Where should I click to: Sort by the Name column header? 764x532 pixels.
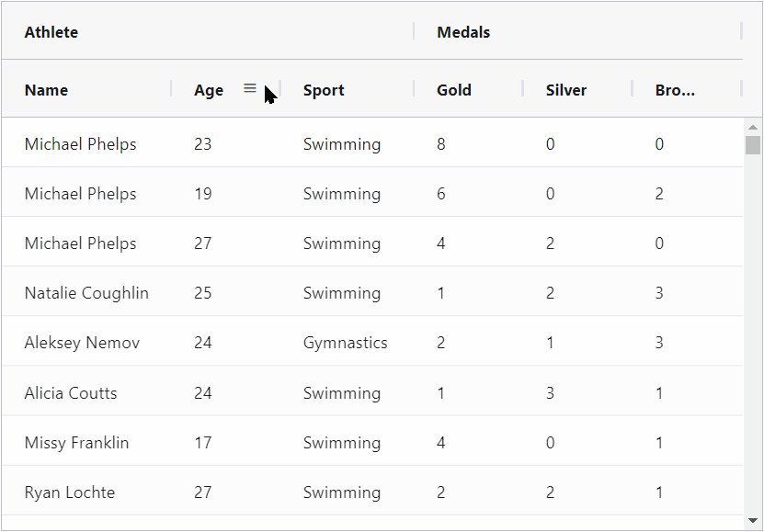tap(47, 90)
